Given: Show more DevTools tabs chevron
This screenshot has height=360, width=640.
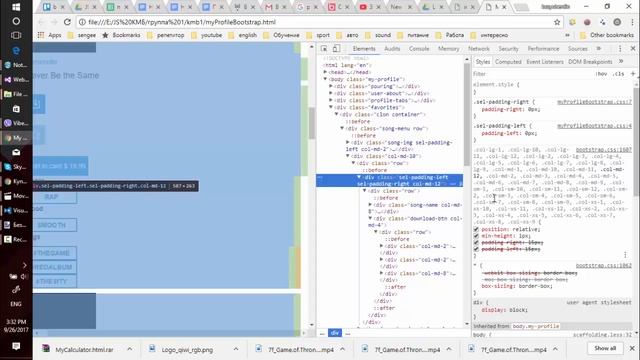Looking at the screenshot, I should coord(599,49).
